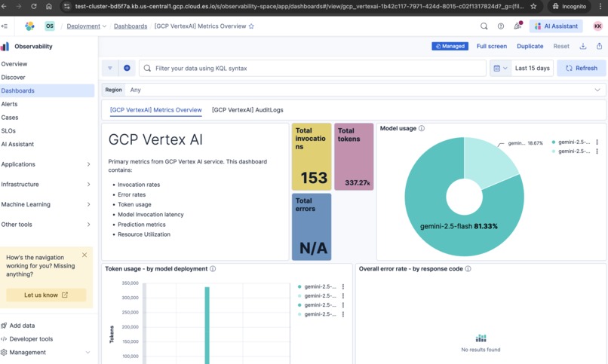Open options for fourth Token usage legend item
Viewport: 608px width, 364px height.
(x=343, y=314)
